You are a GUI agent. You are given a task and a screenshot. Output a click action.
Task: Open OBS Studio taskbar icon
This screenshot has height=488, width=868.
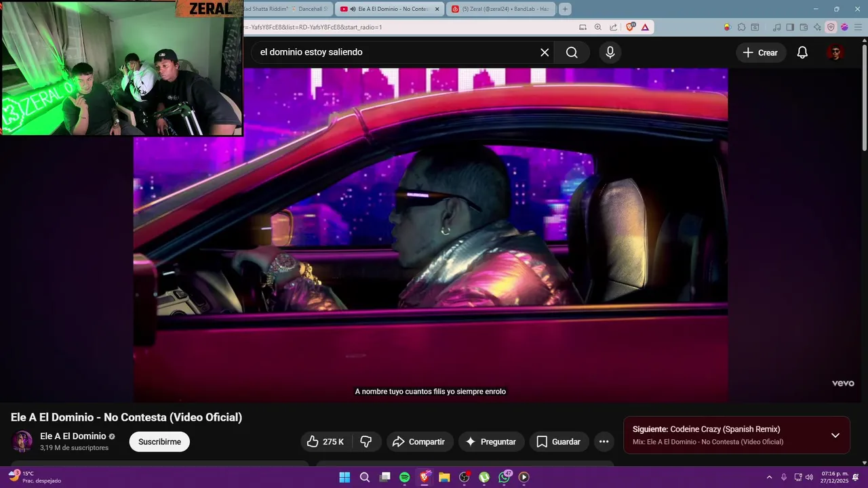465,477
